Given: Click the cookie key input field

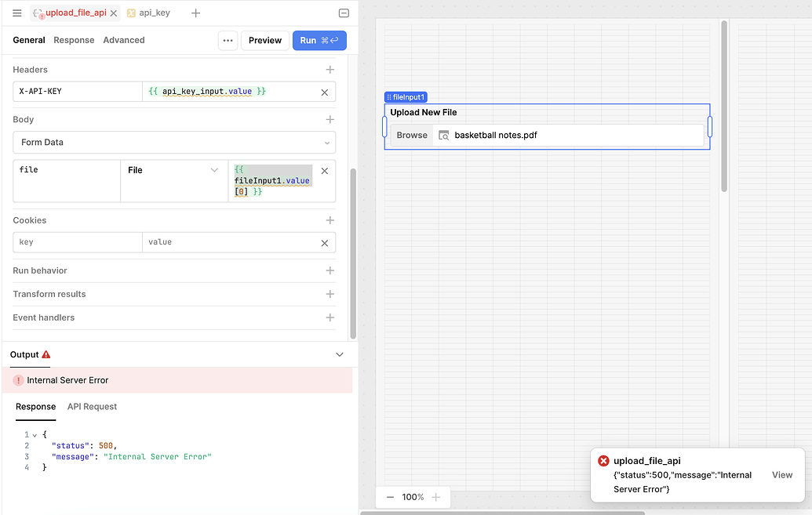Looking at the screenshot, I should pyautogui.click(x=78, y=242).
